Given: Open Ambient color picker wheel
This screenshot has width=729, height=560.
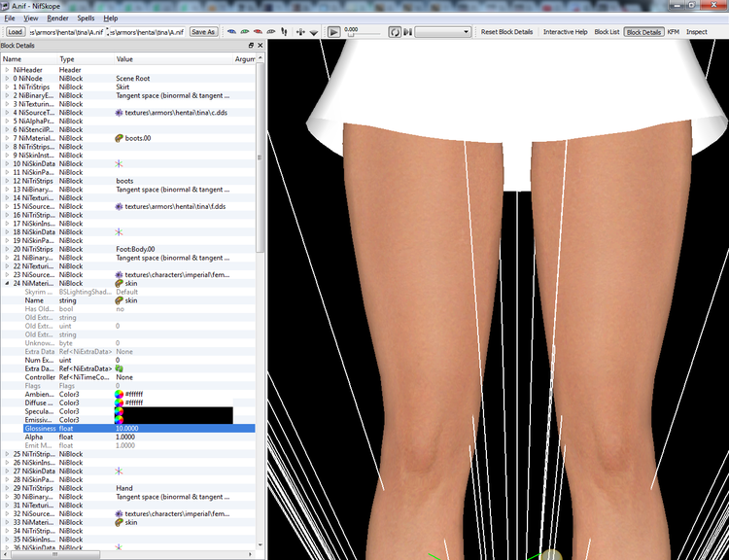Looking at the screenshot, I should (119, 395).
